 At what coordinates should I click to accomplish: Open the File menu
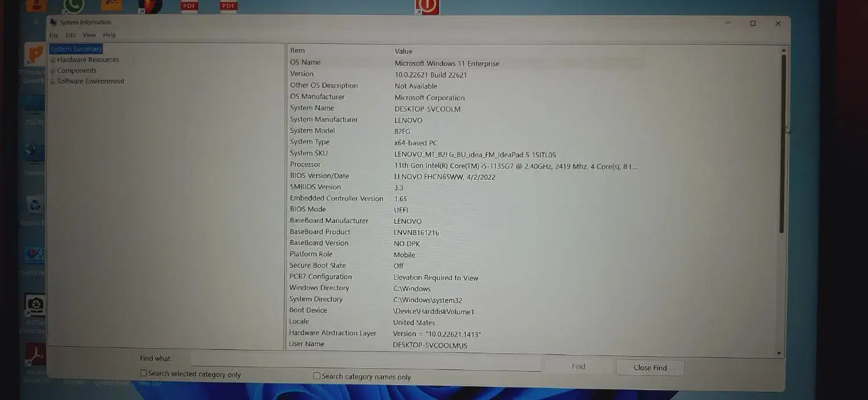(54, 35)
